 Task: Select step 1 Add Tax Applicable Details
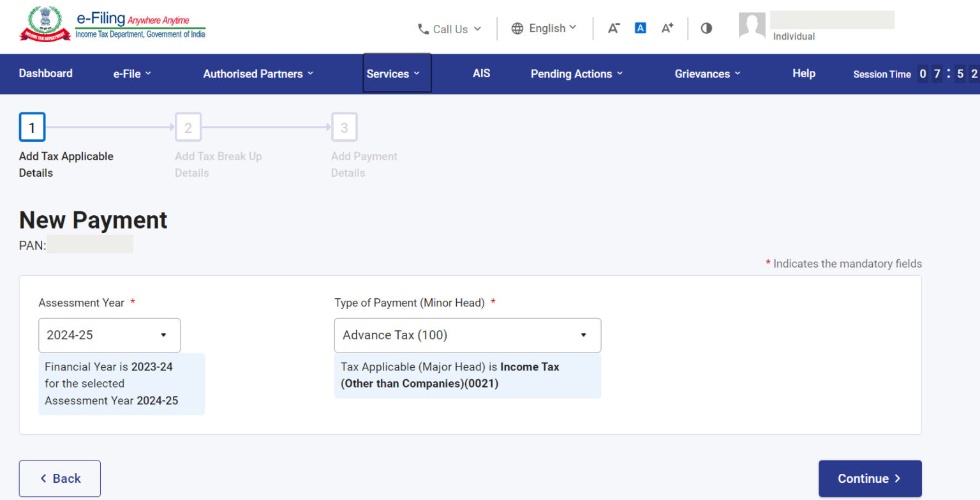[x=32, y=126]
